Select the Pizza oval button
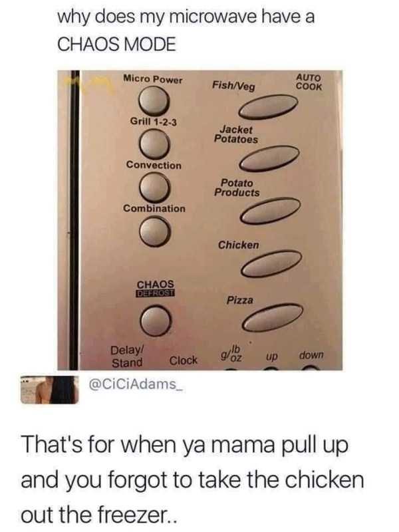Screen dimensions: 399x532 click(272, 318)
